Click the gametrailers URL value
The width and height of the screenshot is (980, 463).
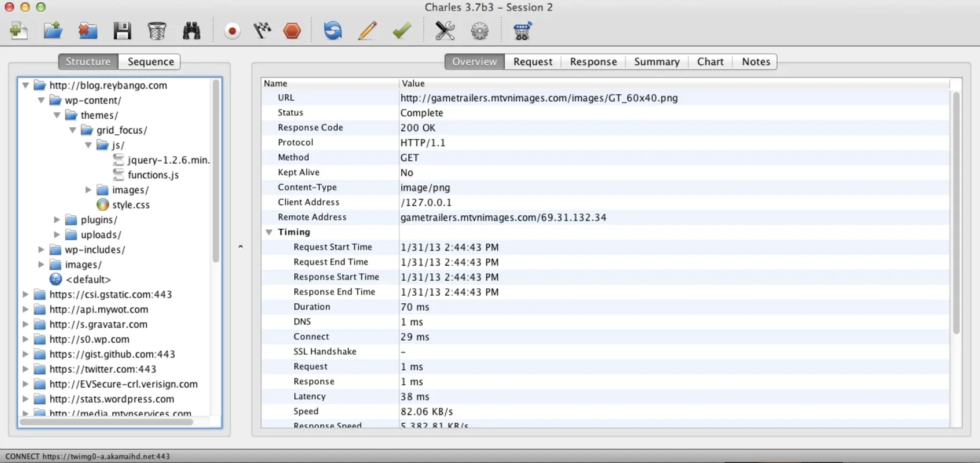[x=539, y=98]
